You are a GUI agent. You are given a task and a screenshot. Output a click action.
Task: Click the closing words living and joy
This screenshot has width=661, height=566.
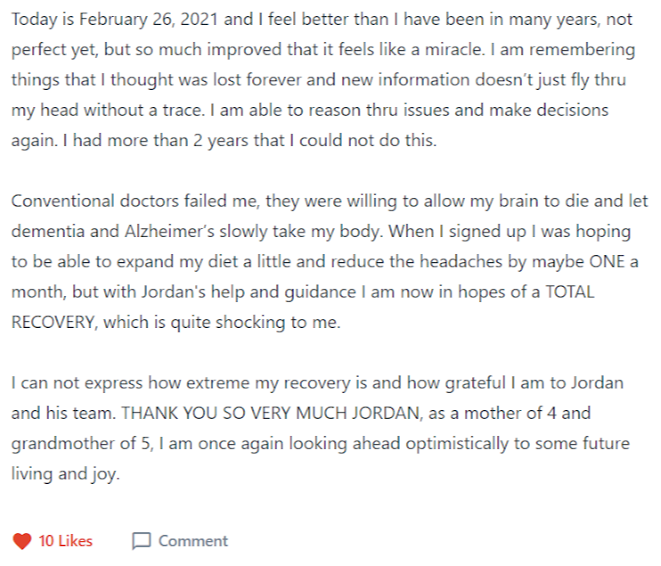click(66, 474)
